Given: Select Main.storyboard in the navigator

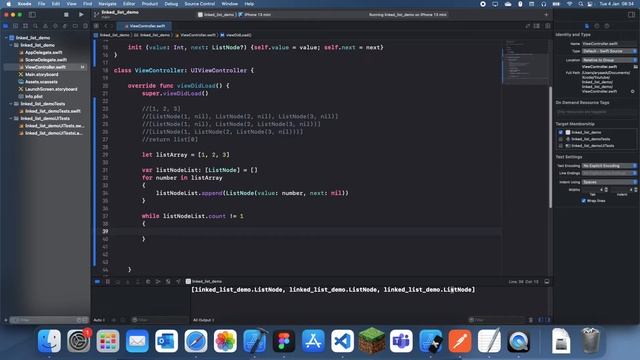Looking at the screenshot, I should [42, 74].
